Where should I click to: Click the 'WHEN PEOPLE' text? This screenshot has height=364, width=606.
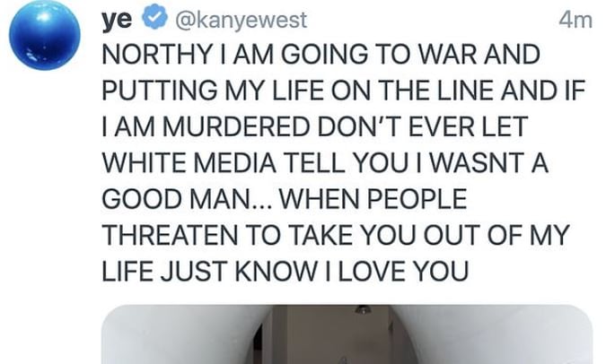(373, 199)
